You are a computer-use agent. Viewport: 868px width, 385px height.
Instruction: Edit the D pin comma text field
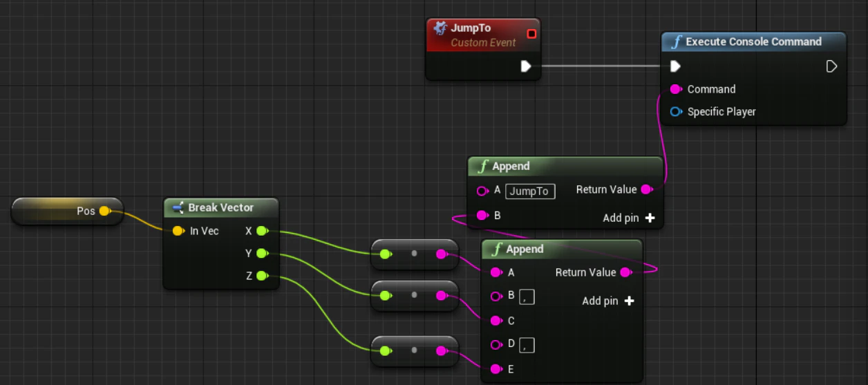[527, 345]
